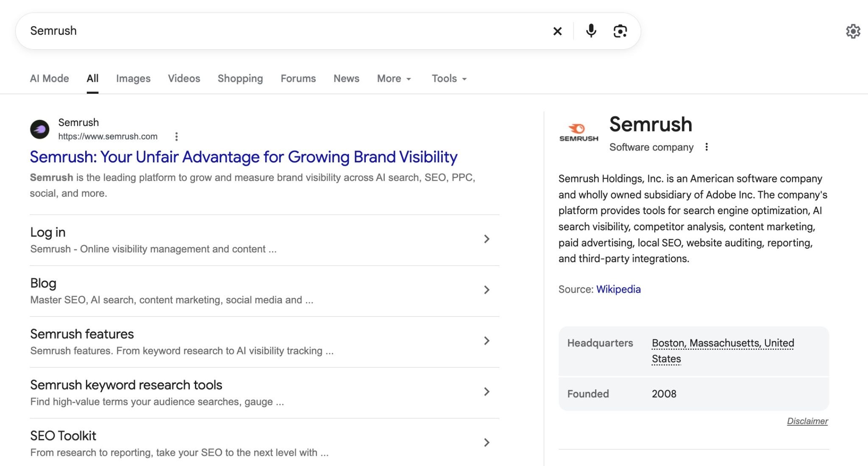Image resolution: width=868 pixels, height=466 pixels.
Task: Open settings gear icon
Action: (x=853, y=31)
